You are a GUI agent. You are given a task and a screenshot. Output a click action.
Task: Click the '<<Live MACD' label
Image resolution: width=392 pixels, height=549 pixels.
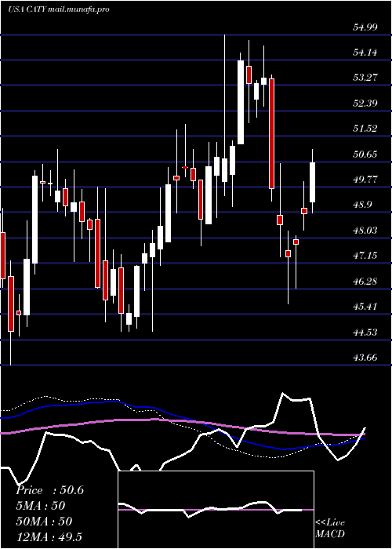coord(330,528)
